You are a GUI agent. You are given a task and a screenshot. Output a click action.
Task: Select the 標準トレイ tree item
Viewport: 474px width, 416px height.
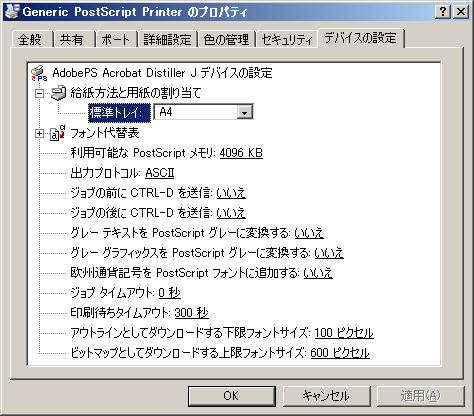[119, 113]
